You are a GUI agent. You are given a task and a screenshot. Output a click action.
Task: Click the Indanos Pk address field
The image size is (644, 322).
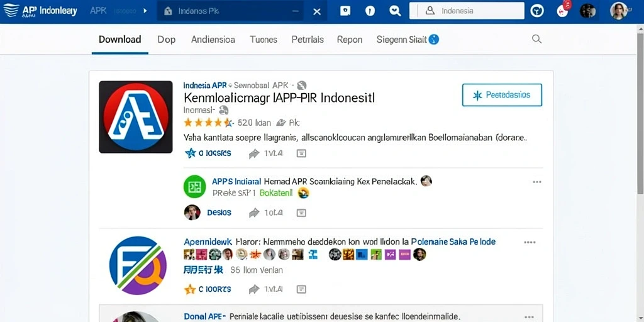[x=230, y=11]
